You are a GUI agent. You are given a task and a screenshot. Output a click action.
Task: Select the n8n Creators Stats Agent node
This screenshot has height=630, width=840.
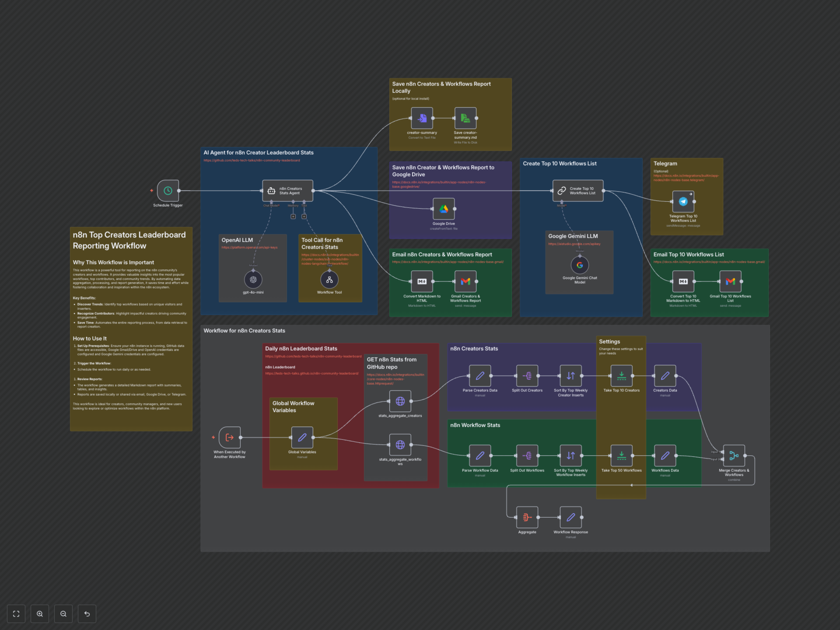coord(287,191)
